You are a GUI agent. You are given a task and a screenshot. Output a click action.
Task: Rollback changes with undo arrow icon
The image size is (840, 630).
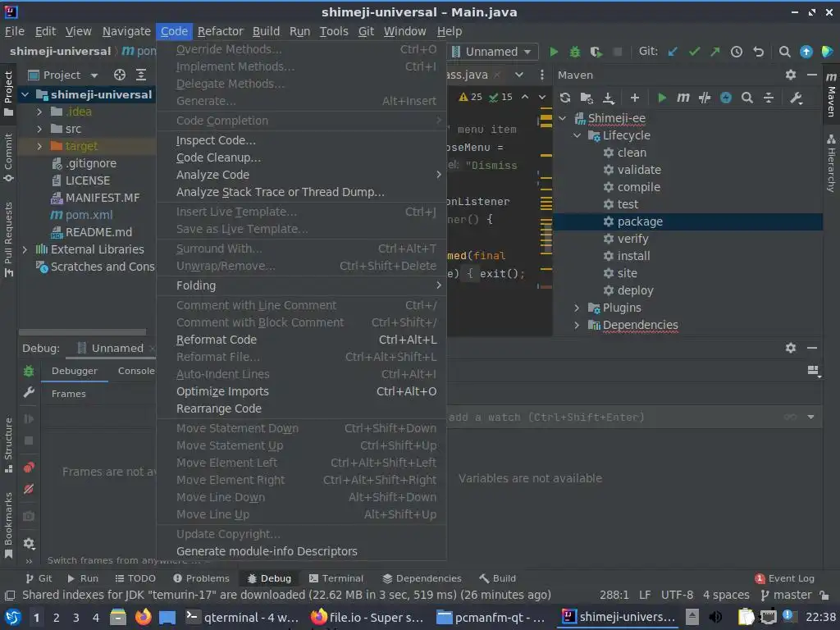pos(758,52)
